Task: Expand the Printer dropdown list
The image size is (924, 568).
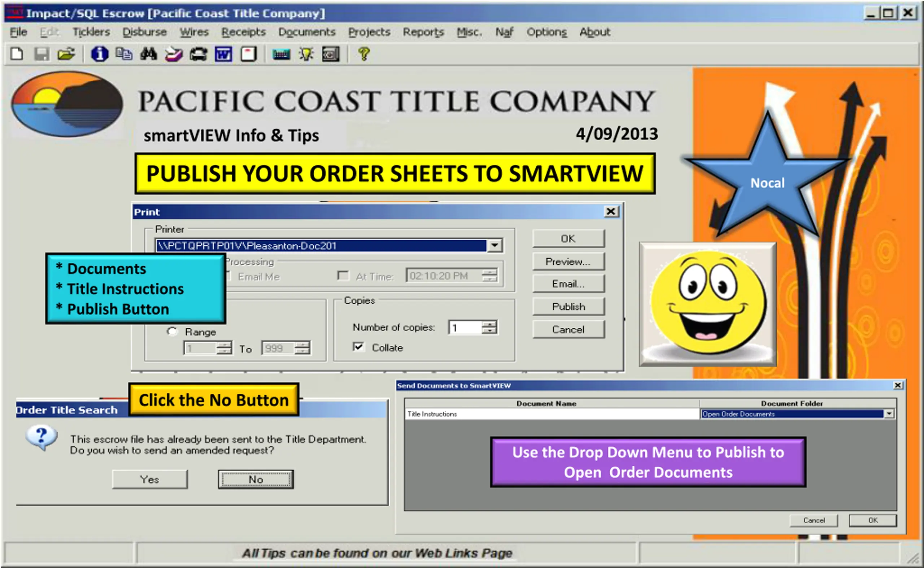Action: 494,246
